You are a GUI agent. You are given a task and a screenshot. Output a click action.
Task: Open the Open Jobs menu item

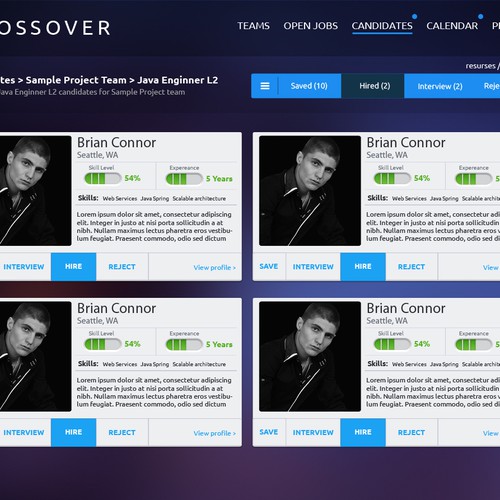pyautogui.click(x=311, y=26)
